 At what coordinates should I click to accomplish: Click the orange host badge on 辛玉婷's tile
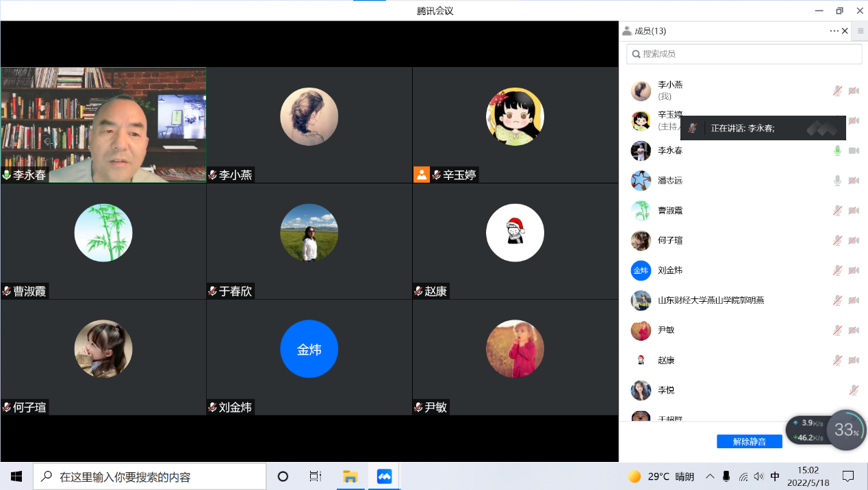(x=422, y=175)
